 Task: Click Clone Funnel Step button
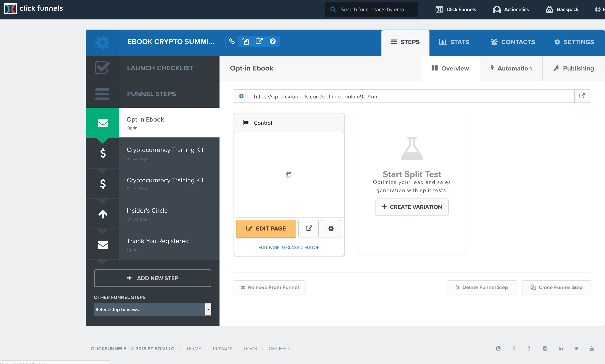(556, 287)
